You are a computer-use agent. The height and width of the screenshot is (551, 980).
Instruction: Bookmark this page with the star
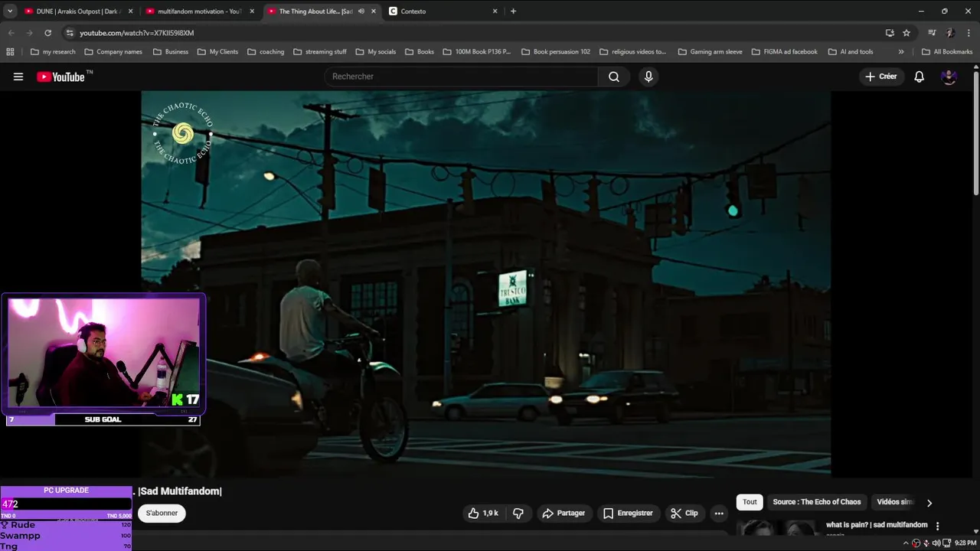906,33
